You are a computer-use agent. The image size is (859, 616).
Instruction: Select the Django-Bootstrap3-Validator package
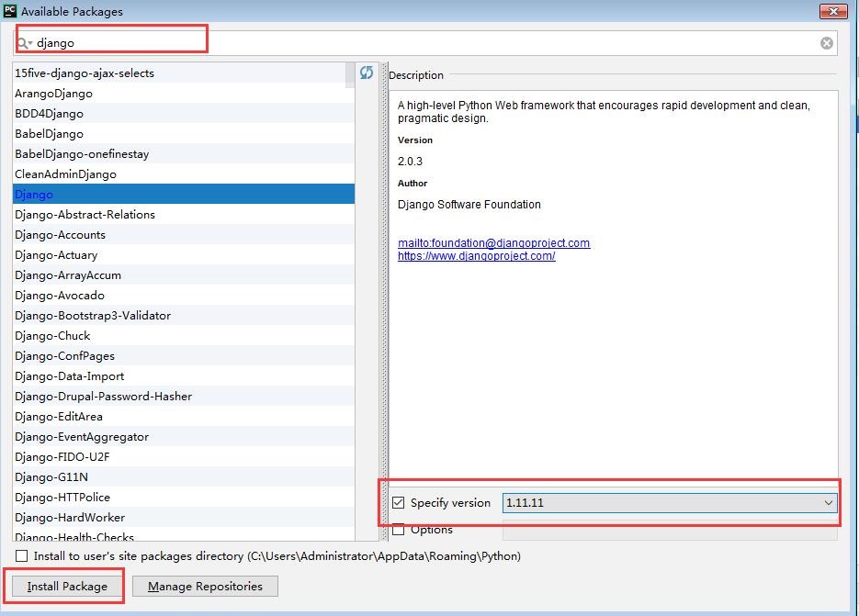pyautogui.click(x=184, y=316)
